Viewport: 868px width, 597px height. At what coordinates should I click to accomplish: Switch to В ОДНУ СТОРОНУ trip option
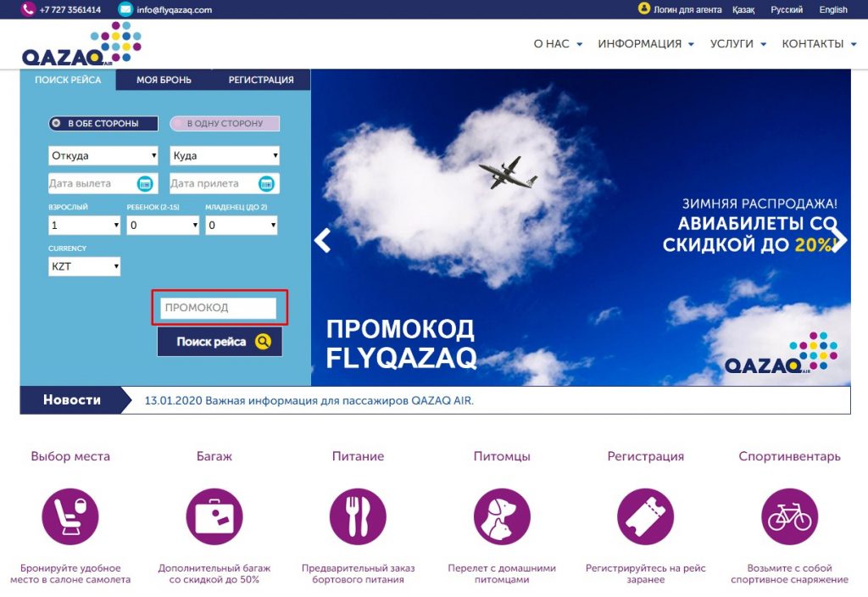point(225,122)
